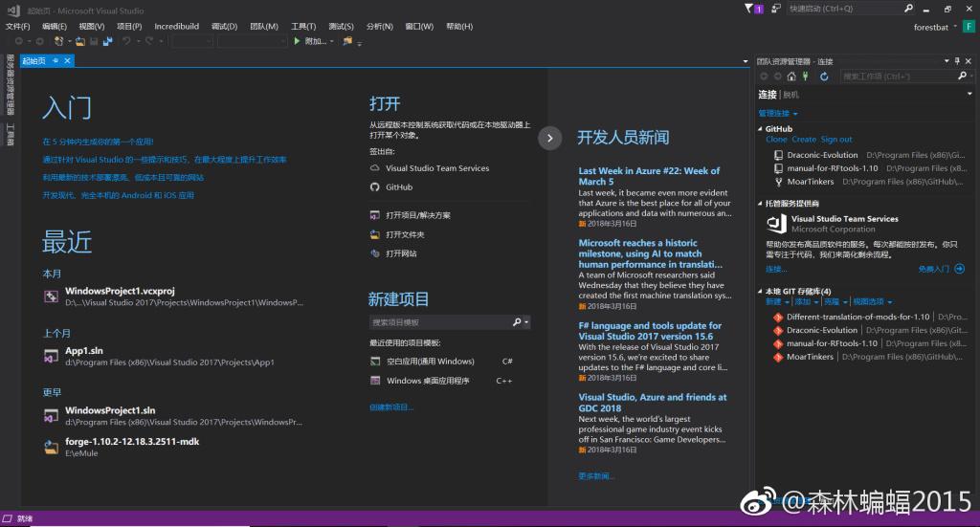Click the GitHub Sign out link
The image size is (980, 527).
pos(836,140)
